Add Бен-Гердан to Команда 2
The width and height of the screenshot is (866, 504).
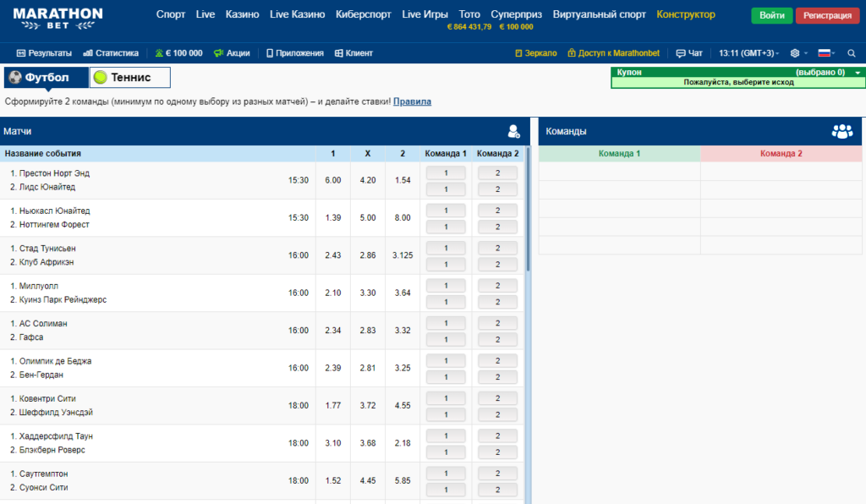click(497, 377)
